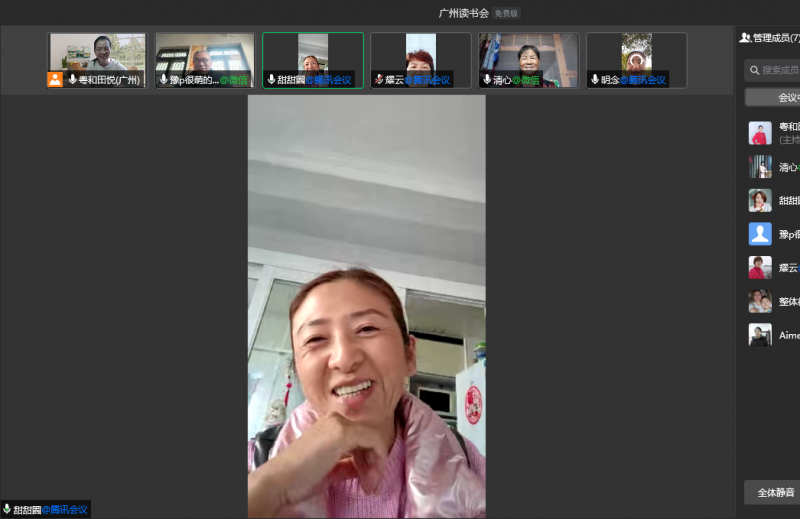Click the 搜索成员 search field
Viewport: 800px width, 519px height.
pos(780,70)
